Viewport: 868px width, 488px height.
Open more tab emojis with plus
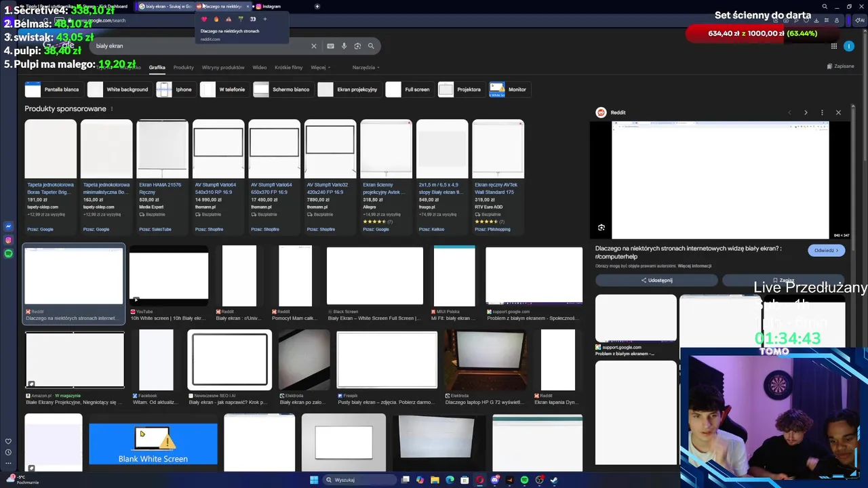coord(265,19)
